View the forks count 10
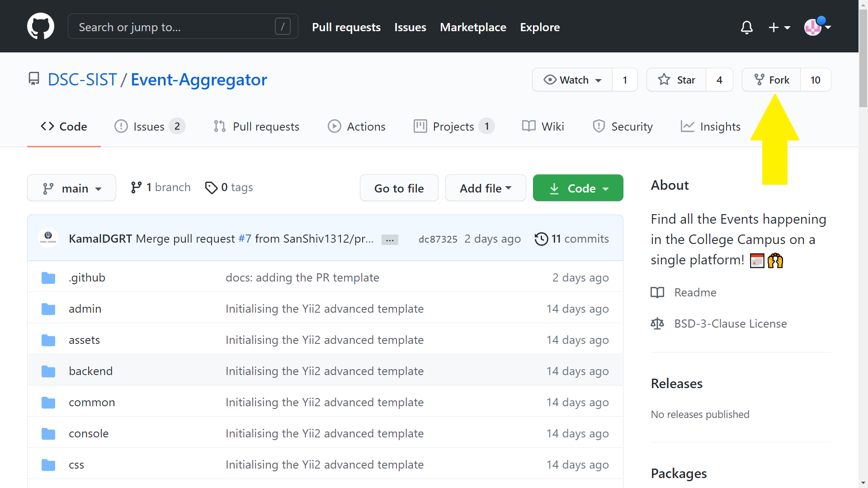868x488 pixels. (815, 80)
